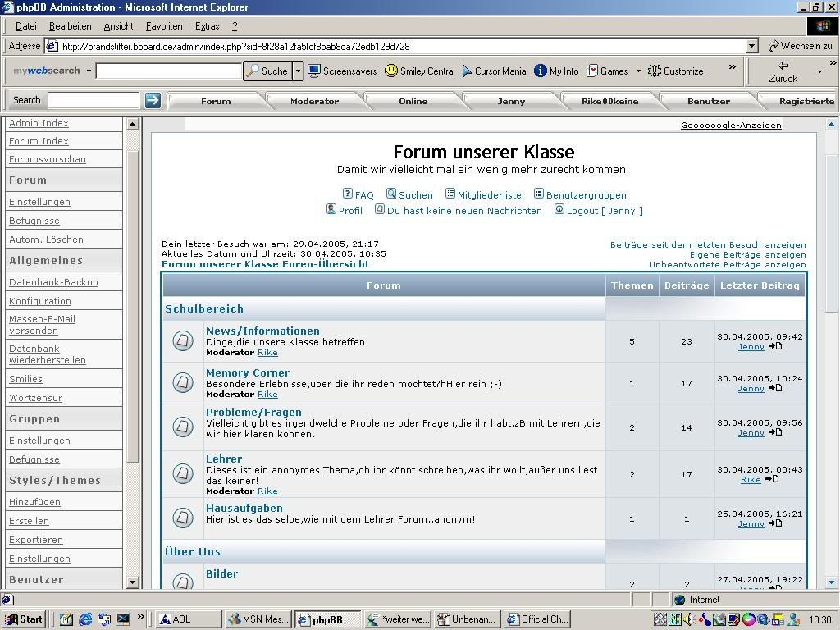Open the Wortzensur sidebar link
This screenshot has height=630, width=840.
35,398
